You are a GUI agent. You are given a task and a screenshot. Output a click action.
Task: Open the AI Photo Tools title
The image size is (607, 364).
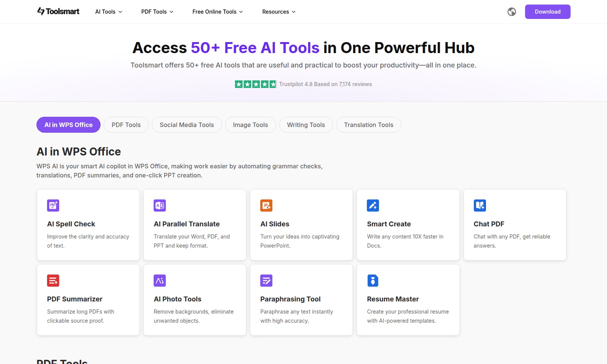click(178, 299)
